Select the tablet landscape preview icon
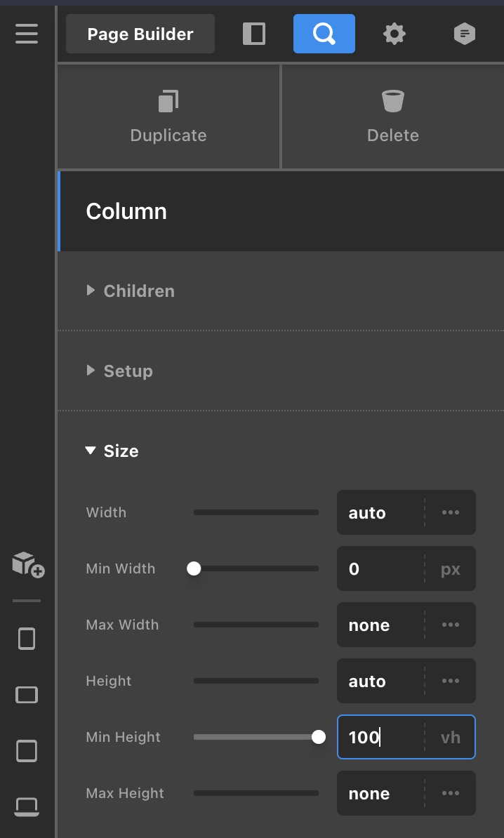 point(27,695)
